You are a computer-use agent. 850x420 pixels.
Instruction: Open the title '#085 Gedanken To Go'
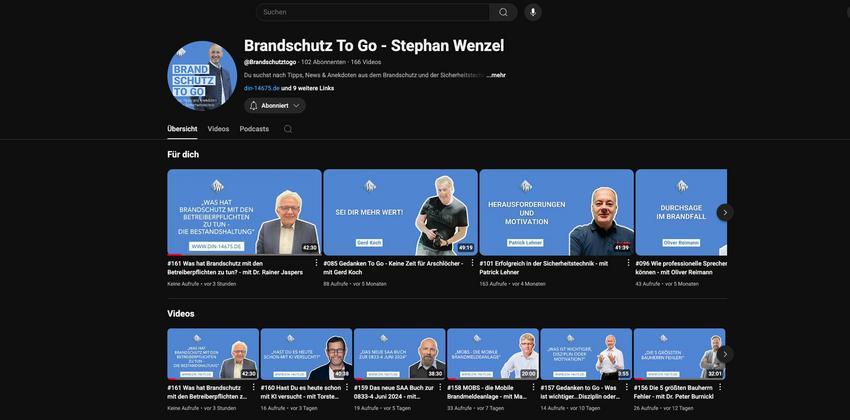393,268
